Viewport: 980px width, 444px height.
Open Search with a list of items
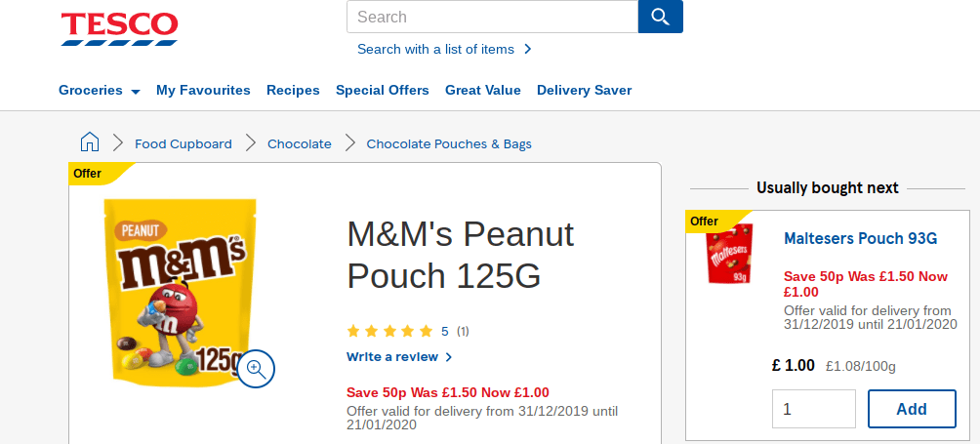click(444, 49)
